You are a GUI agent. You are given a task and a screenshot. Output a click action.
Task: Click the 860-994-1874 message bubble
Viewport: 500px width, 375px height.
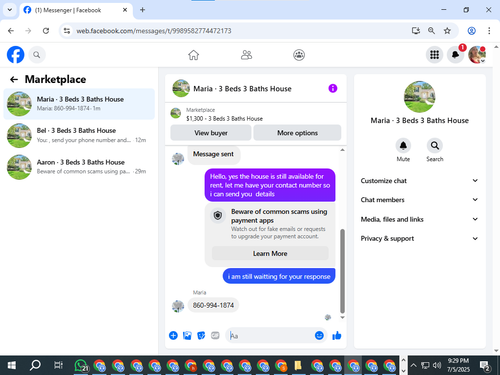coord(213,305)
